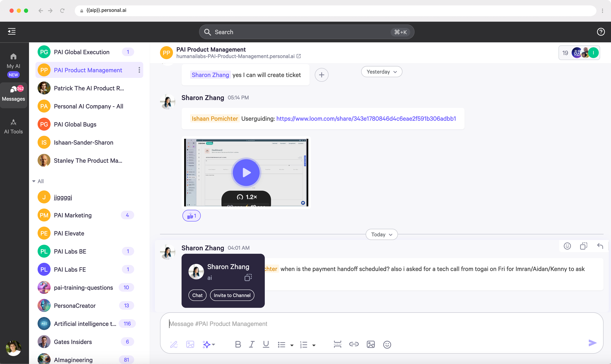The height and width of the screenshot is (364, 611).
Task: Click the Invite to Channel button
Action: [232, 295]
